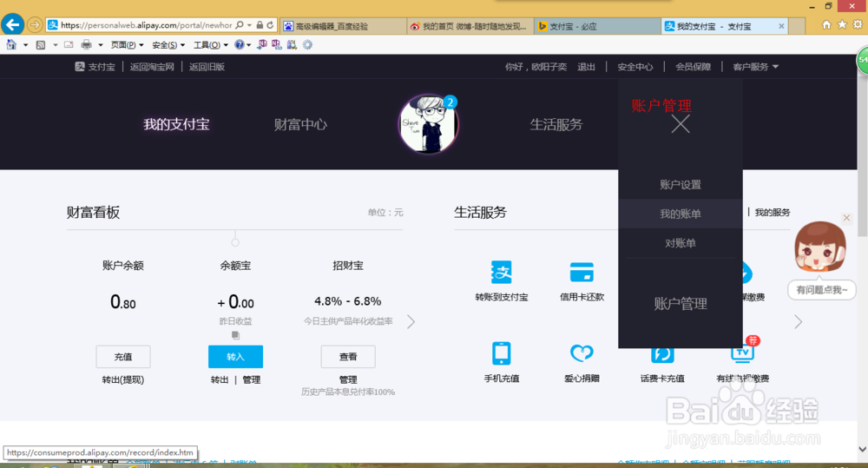
Task: Click the 退出 logout link
Action: point(586,67)
